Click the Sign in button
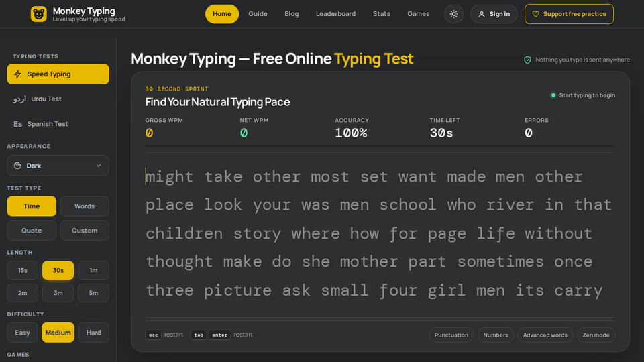The height and width of the screenshot is (362, 644). click(x=494, y=14)
